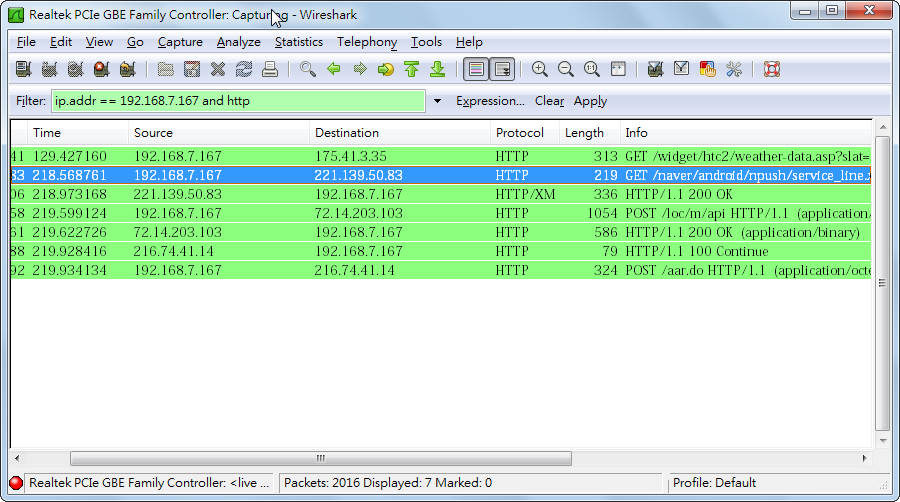Open the Expression... filter builder
Image resolution: width=900 pixels, height=502 pixels.
pyautogui.click(x=490, y=101)
